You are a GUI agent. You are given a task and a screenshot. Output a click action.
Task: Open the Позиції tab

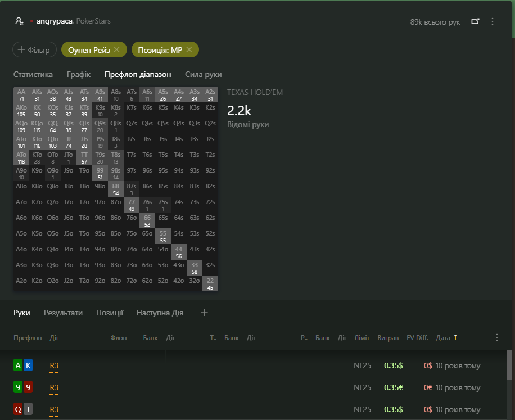(110, 313)
